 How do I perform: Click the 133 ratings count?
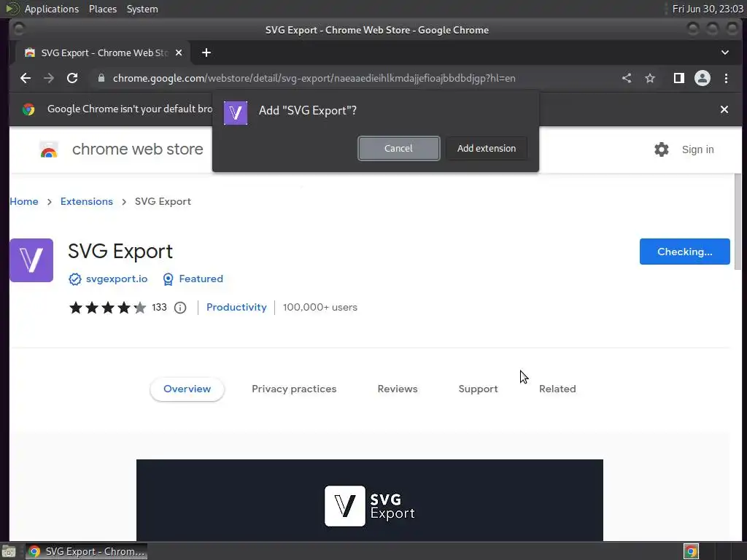tap(160, 308)
